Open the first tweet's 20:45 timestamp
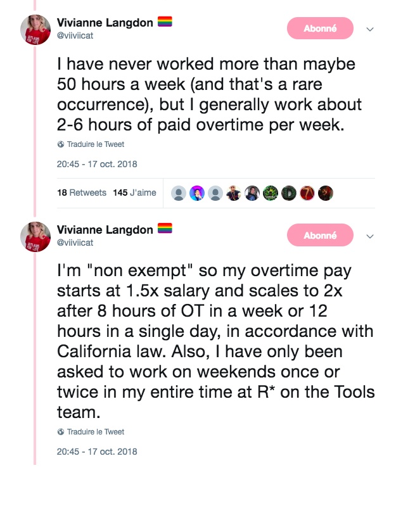This screenshot has height=532, width=396. pos(96,164)
